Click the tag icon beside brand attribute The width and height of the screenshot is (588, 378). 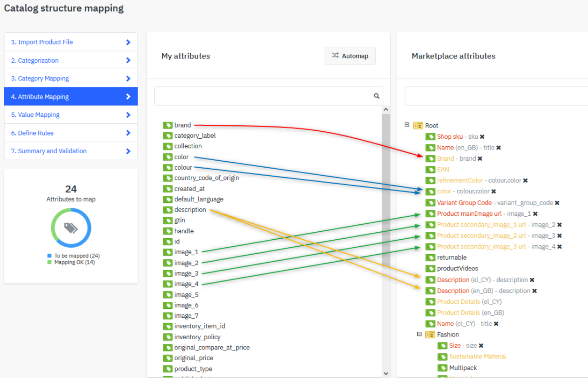(x=167, y=125)
